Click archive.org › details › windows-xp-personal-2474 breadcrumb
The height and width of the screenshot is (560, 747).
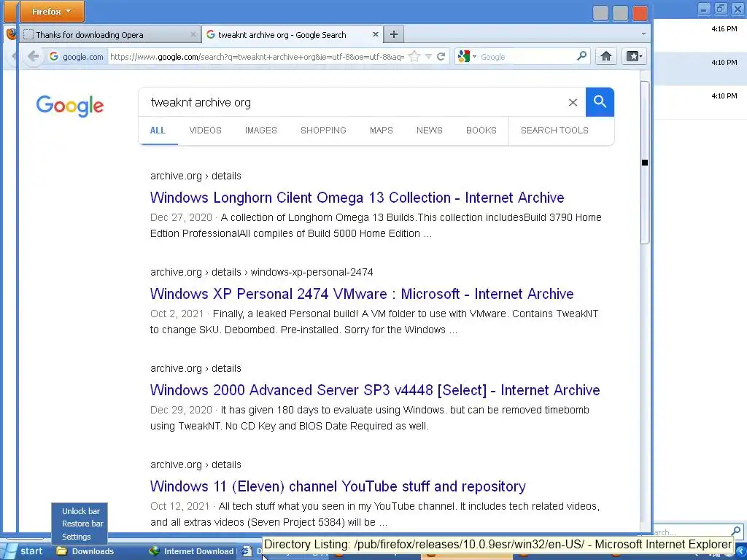(262, 273)
